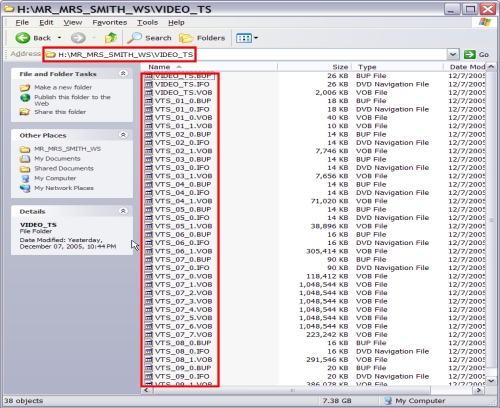Click the file icon of VTS_08_1.VOB
Screen dimensions: 500x408
click(149, 360)
